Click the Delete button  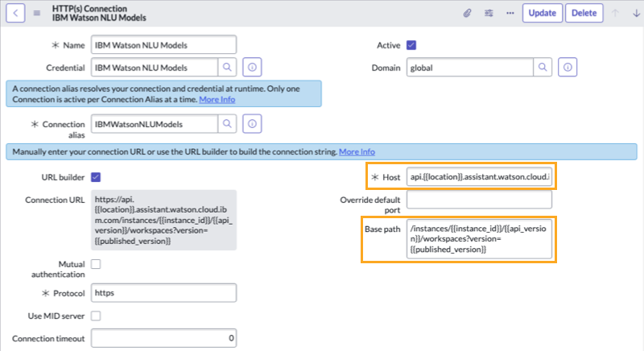tap(584, 13)
